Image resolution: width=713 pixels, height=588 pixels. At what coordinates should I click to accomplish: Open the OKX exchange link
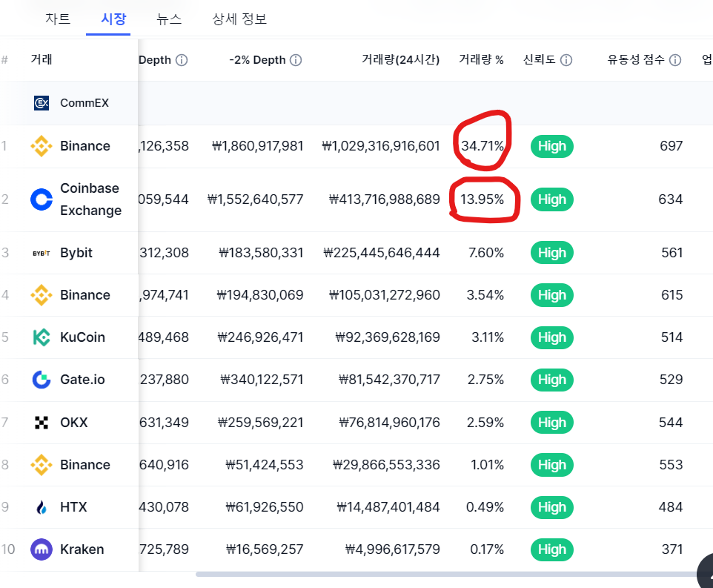73,423
